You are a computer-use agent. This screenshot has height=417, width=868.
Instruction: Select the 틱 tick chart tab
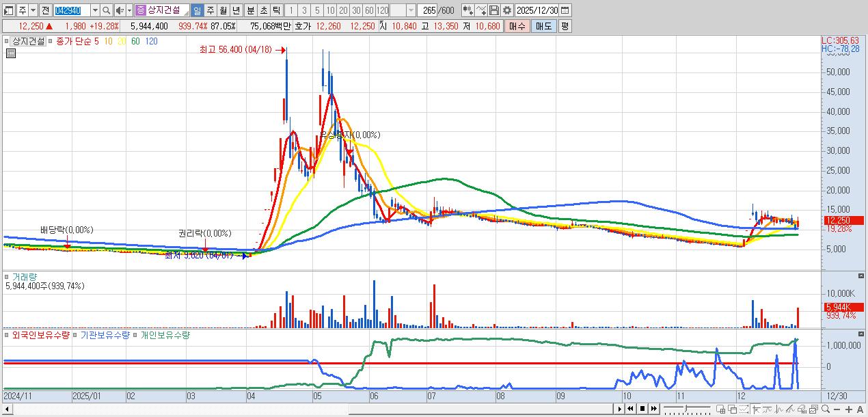[x=276, y=10]
